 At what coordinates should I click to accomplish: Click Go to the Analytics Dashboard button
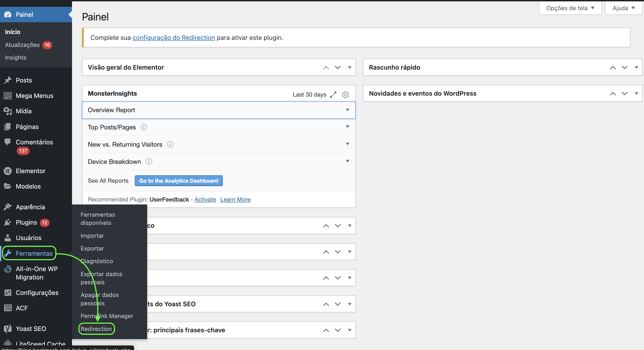point(179,181)
